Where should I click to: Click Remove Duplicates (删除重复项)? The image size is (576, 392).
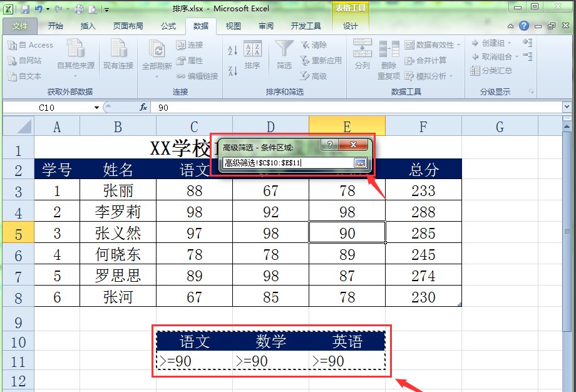coord(389,60)
